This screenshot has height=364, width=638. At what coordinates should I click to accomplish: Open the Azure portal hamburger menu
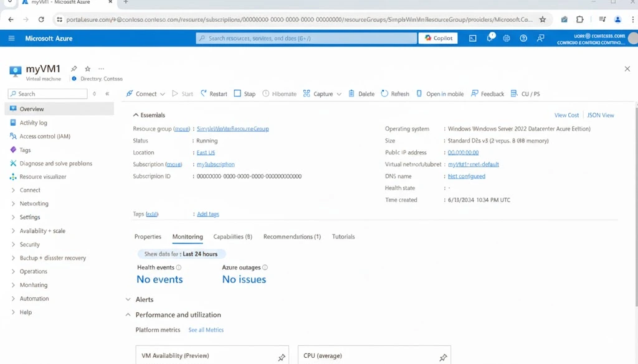tap(11, 38)
